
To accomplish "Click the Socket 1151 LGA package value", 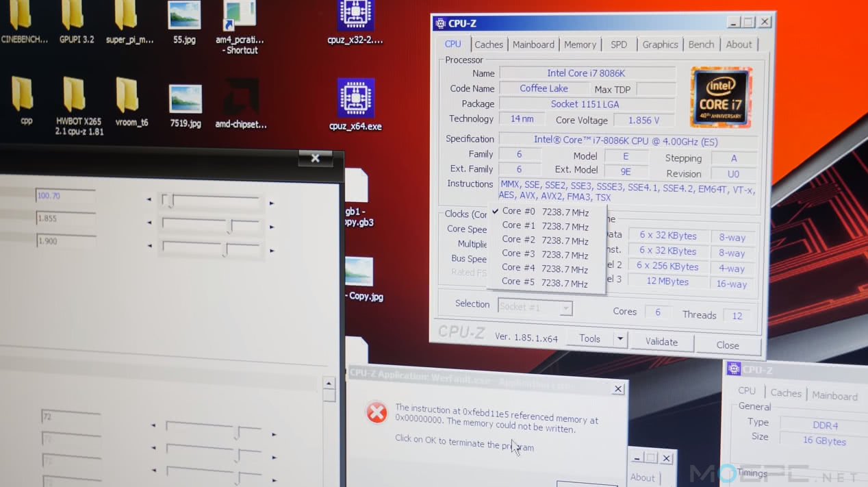I will coord(586,104).
